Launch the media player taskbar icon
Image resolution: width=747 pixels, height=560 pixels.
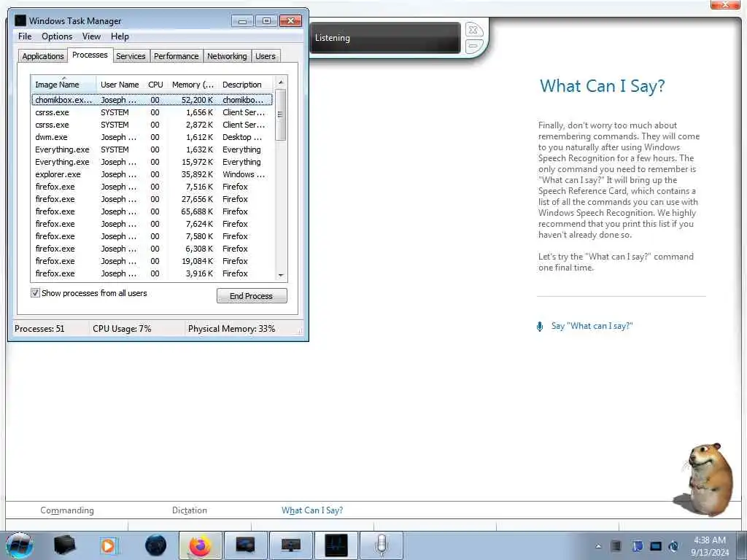(109, 545)
